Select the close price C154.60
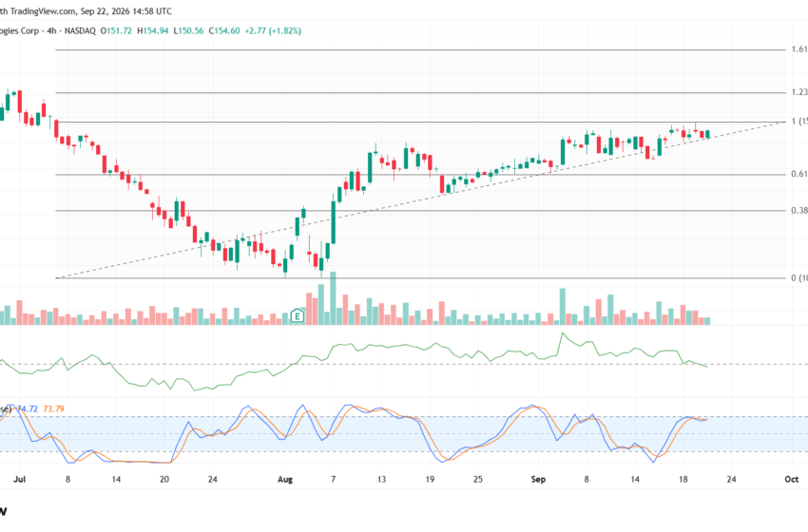808x532 pixels. point(224,31)
